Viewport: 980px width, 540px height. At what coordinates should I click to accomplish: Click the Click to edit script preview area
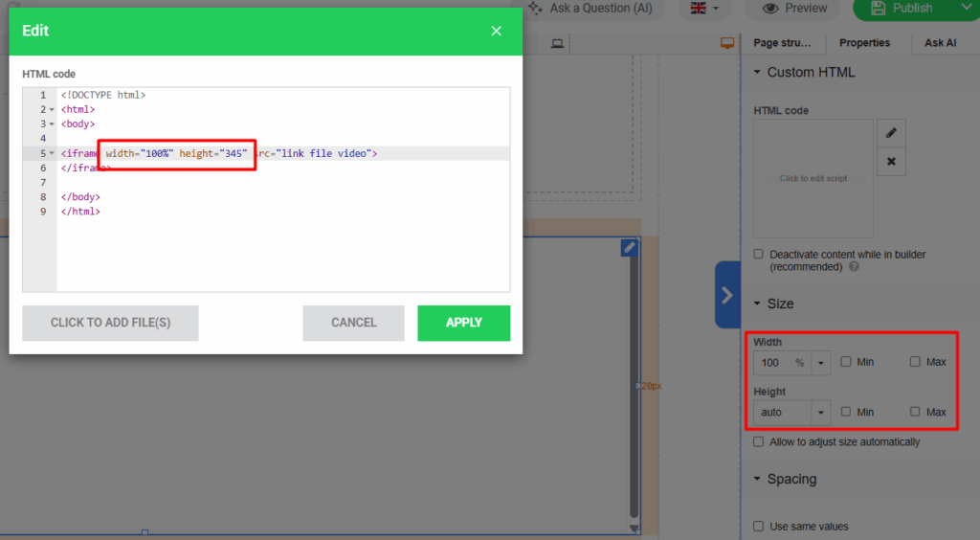pyautogui.click(x=813, y=178)
